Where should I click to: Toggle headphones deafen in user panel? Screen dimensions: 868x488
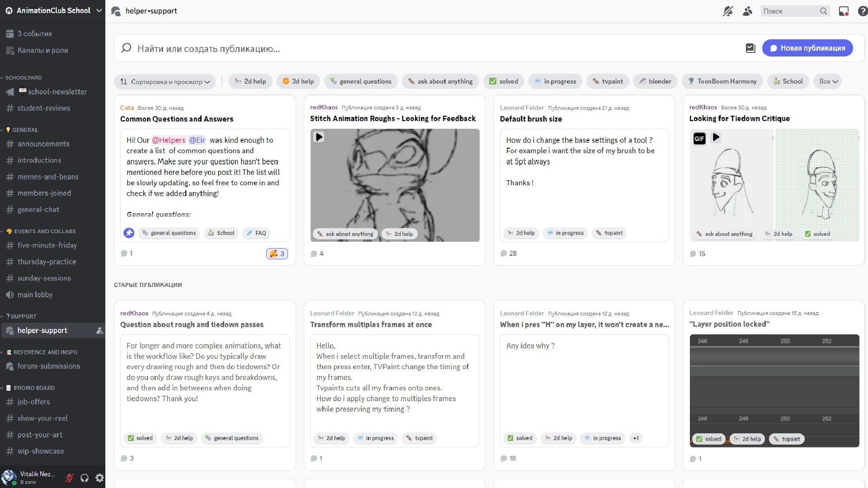point(85,478)
